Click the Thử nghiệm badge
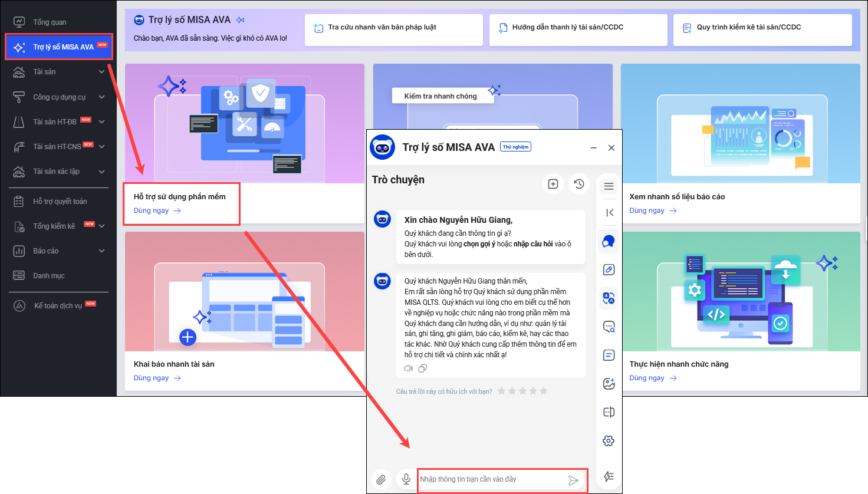This screenshot has width=868, height=494. (x=516, y=147)
